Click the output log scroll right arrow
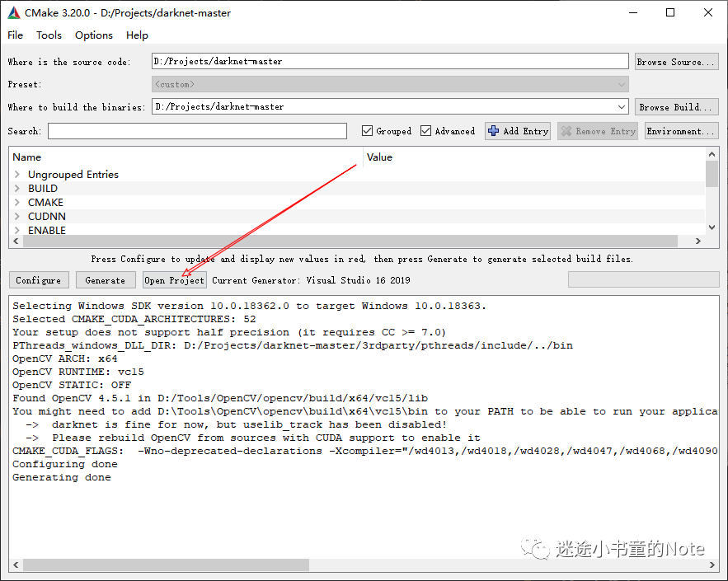Image resolution: width=728 pixels, height=581 pixels. point(712,565)
